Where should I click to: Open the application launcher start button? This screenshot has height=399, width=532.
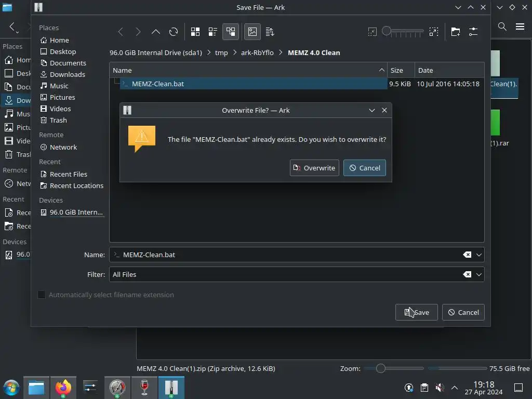[11, 388]
